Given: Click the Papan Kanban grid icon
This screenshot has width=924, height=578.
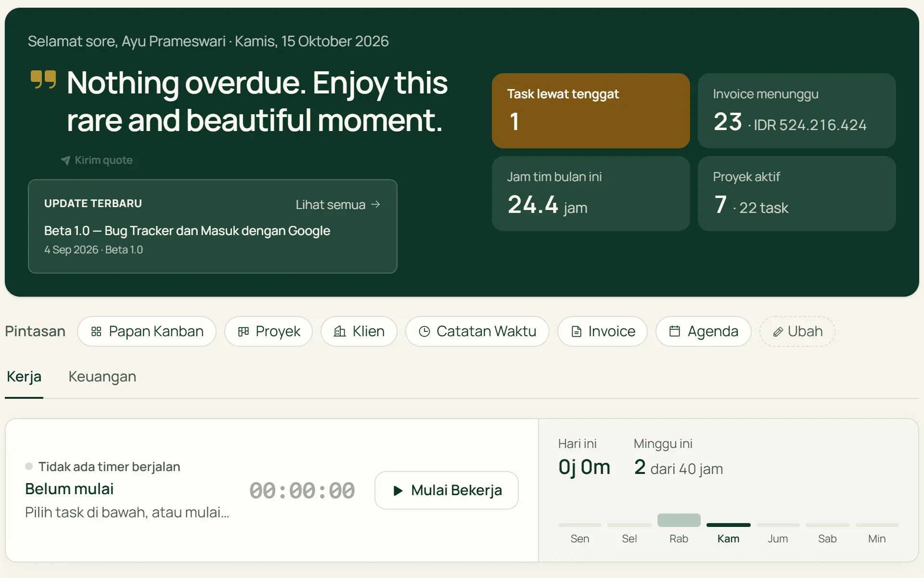Looking at the screenshot, I should [96, 331].
